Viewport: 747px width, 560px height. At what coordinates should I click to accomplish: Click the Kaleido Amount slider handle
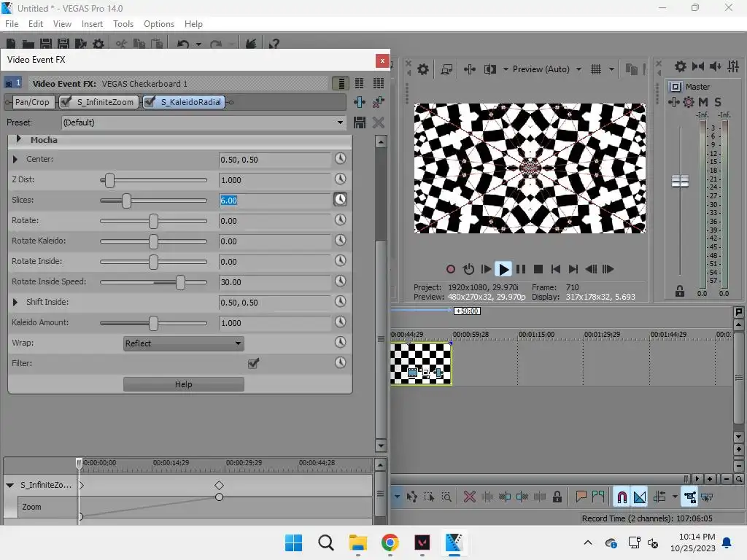click(153, 323)
